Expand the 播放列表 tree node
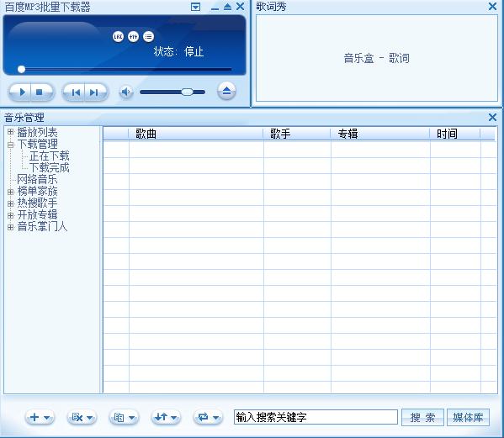 [11, 132]
